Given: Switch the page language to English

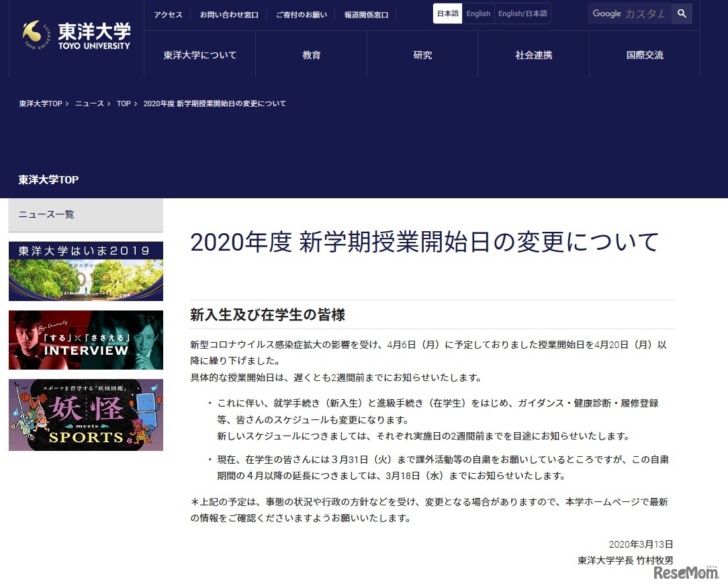Looking at the screenshot, I should pyautogui.click(x=478, y=13).
